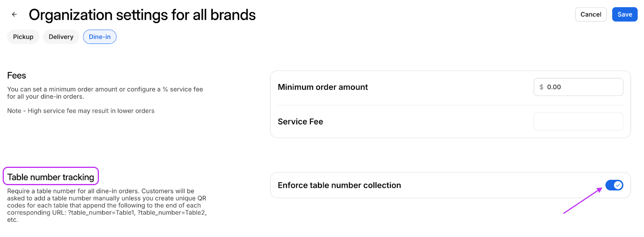Screen dimensions: 644x237
Task: Click the table number QR code description
Action: coord(107,205)
